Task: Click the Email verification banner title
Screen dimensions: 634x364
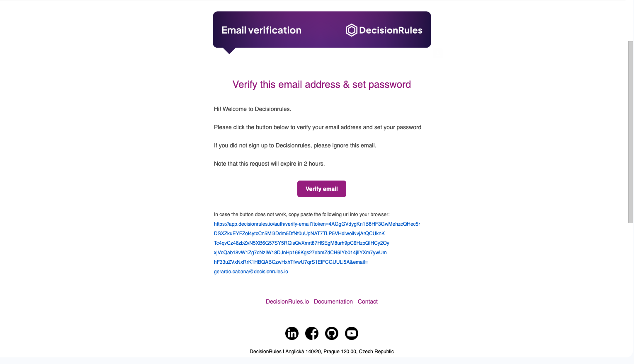Action: (x=261, y=30)
